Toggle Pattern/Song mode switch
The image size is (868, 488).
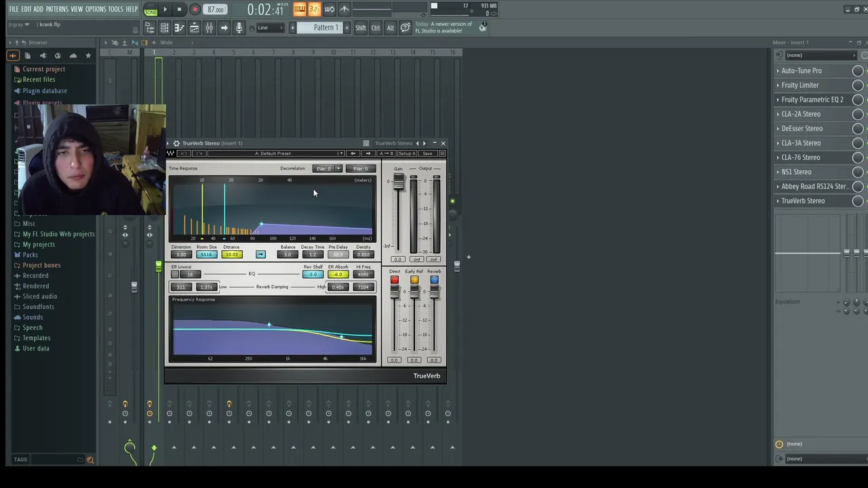pyautogui.click(x=151, y=9)
